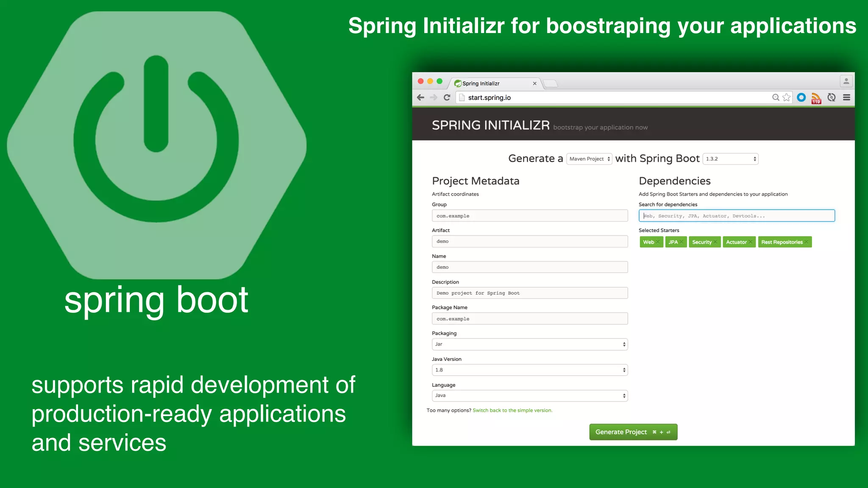Follow Switch back to the simple version link
868x488 pixels.
click(512, 410)
